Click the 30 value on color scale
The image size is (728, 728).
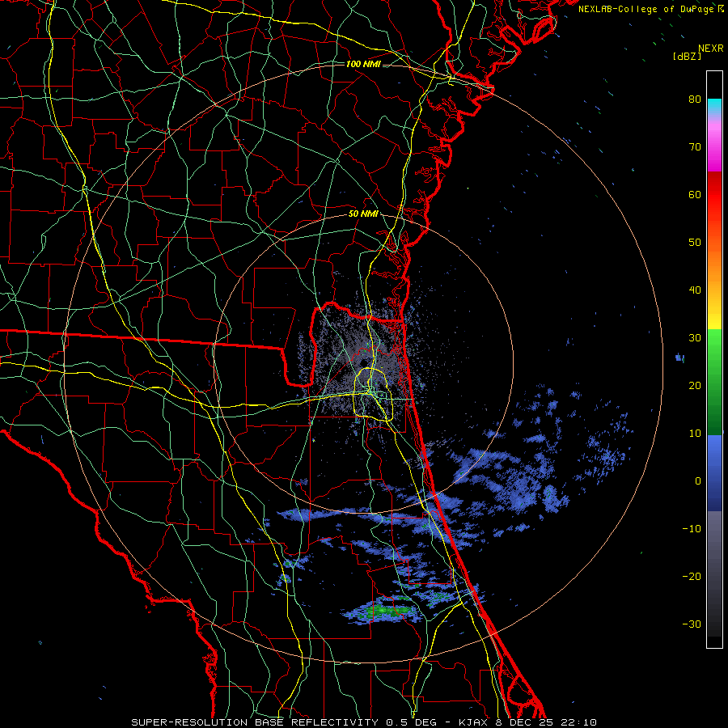coord(695,338)
